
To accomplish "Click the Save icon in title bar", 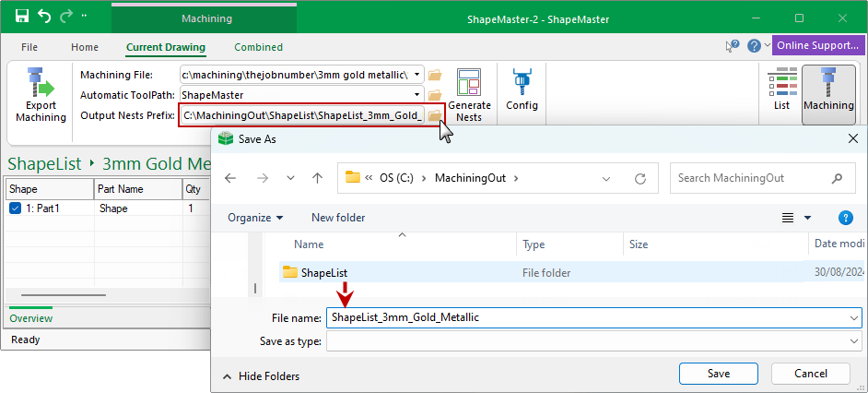I will [x=18, y=18].
